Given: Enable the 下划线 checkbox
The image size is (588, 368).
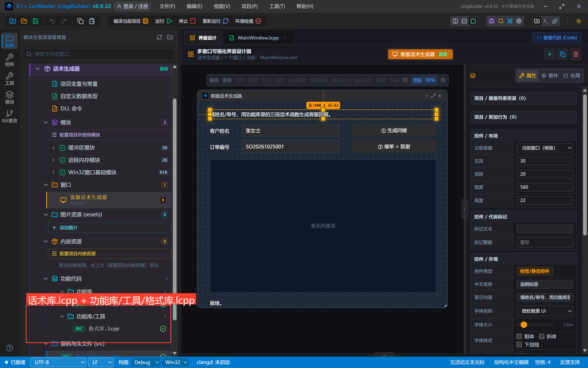Looking at the screenshot, I should click(519, 345).
